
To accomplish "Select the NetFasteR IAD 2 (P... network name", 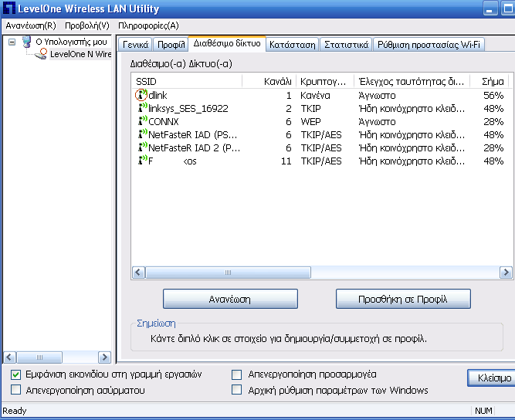I will tap(195, 147).
